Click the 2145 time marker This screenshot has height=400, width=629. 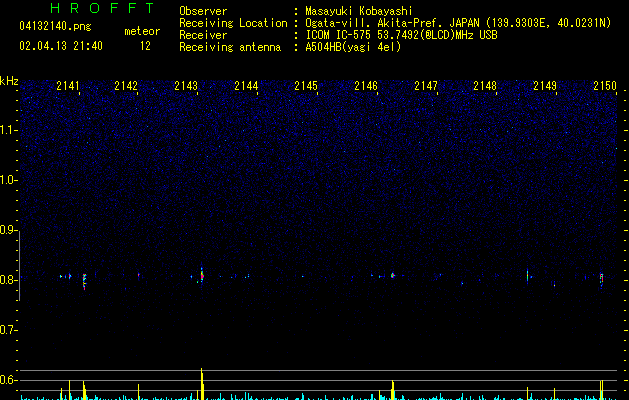point(306,86)
